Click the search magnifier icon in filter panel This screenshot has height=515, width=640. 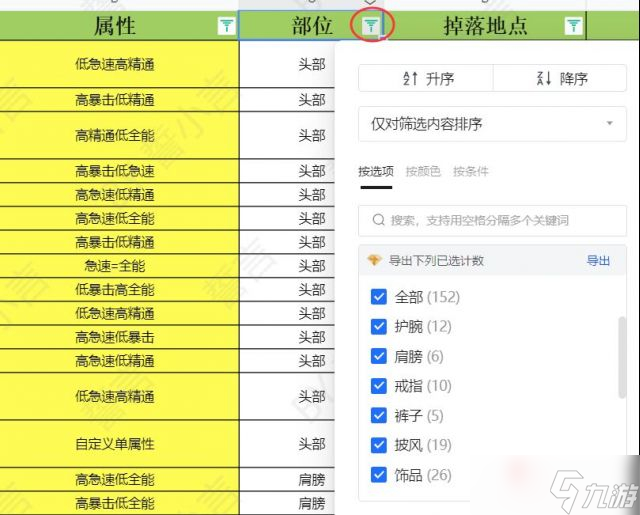tap(379, 220)
